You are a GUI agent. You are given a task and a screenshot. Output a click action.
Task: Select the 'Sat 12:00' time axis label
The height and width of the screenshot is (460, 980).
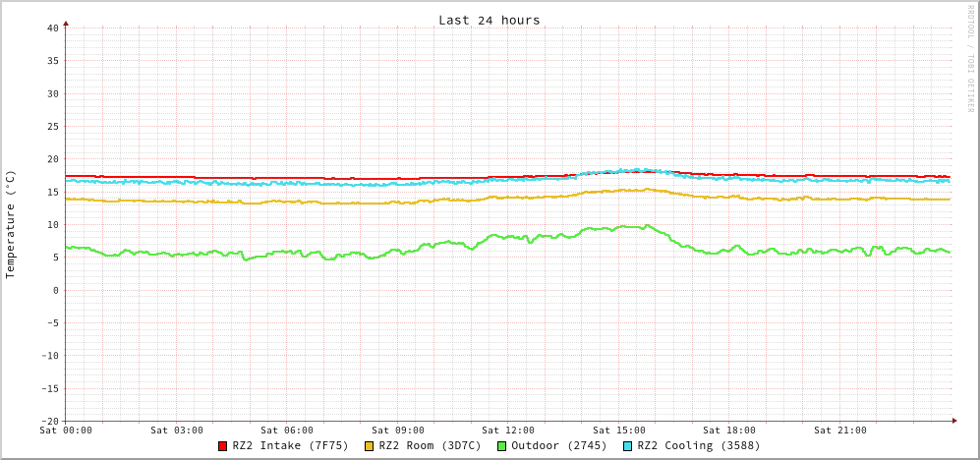[508, 431]
